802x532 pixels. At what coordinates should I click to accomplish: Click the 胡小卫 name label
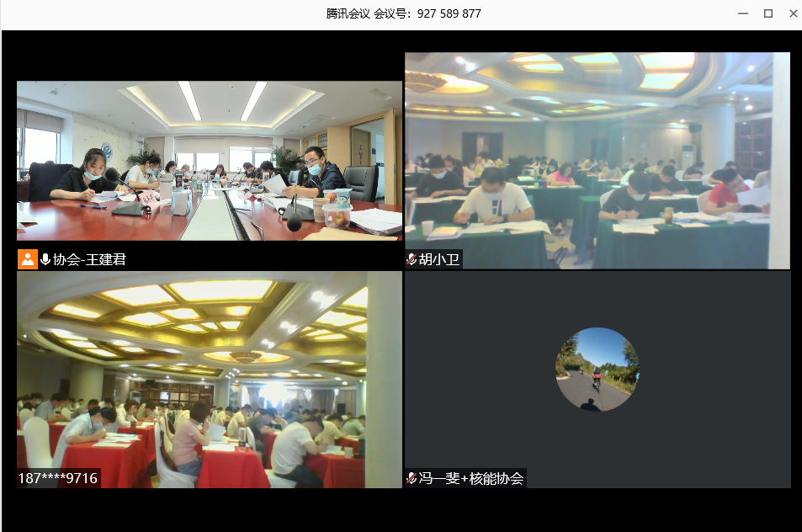[439, 259]
